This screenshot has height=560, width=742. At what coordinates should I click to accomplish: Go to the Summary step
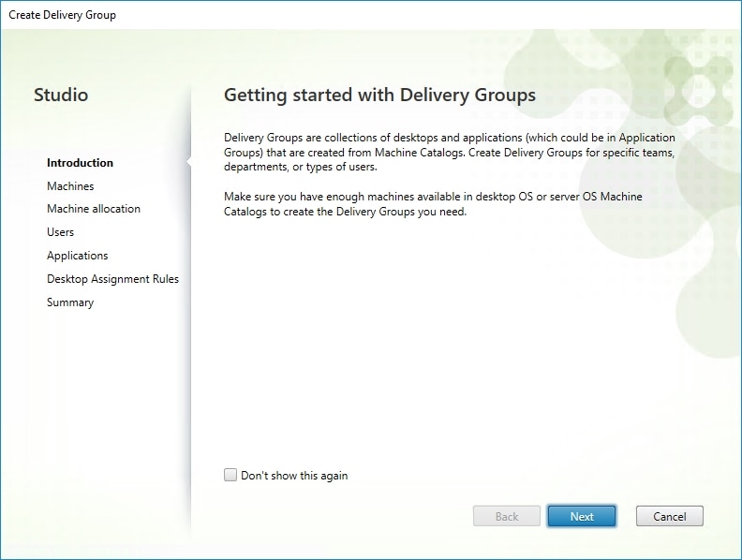[x=70, y=302]
